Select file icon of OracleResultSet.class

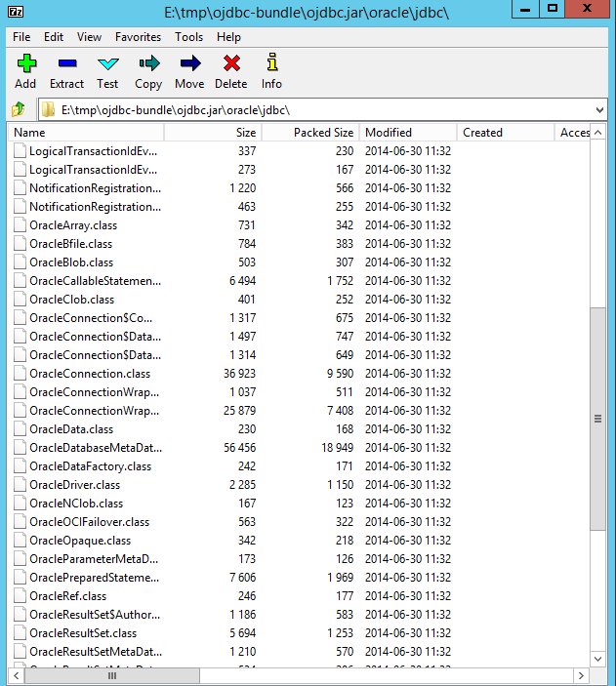pyautogui.click(x=20, y=632)
